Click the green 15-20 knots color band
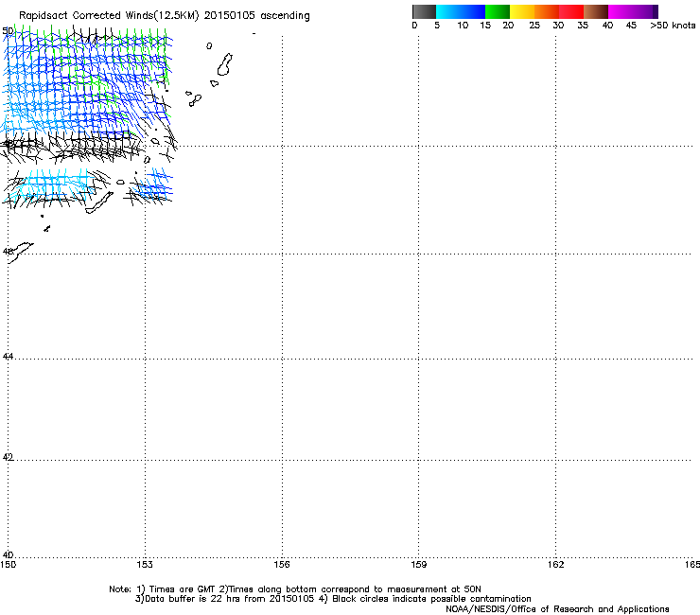Image resolution: width=700 pixels, height=615 pixels. (x=498, y=11)
